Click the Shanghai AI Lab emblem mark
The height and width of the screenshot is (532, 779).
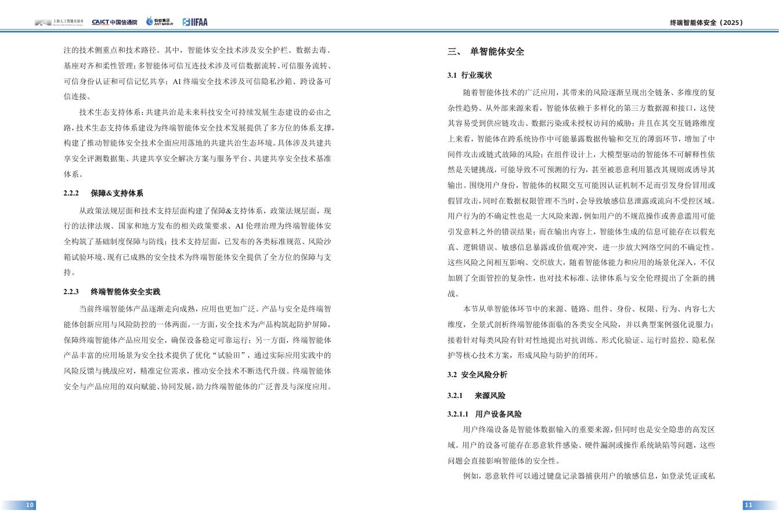click(42, 22)
